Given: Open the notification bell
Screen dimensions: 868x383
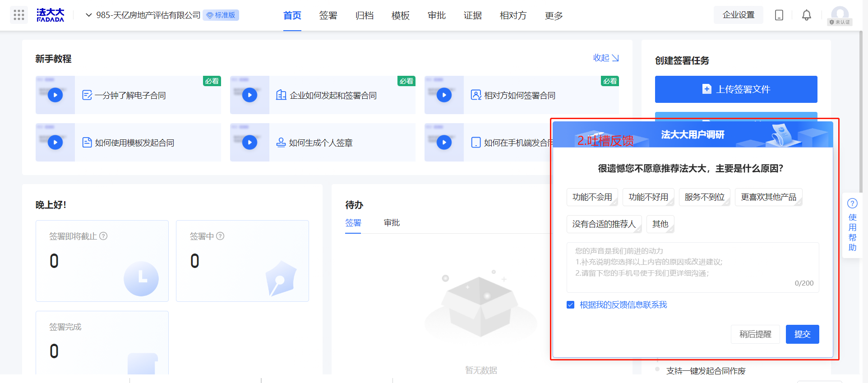Looking at the screenshot, I should click(807, 15).
